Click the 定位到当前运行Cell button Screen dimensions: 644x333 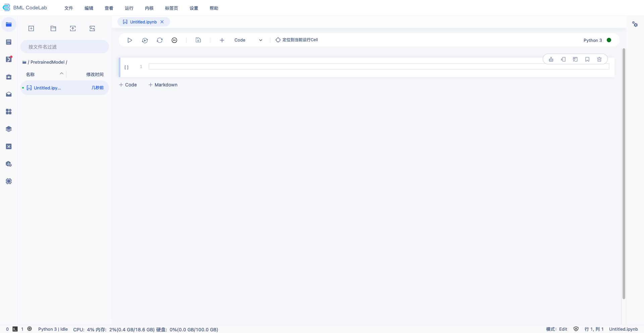297,40
